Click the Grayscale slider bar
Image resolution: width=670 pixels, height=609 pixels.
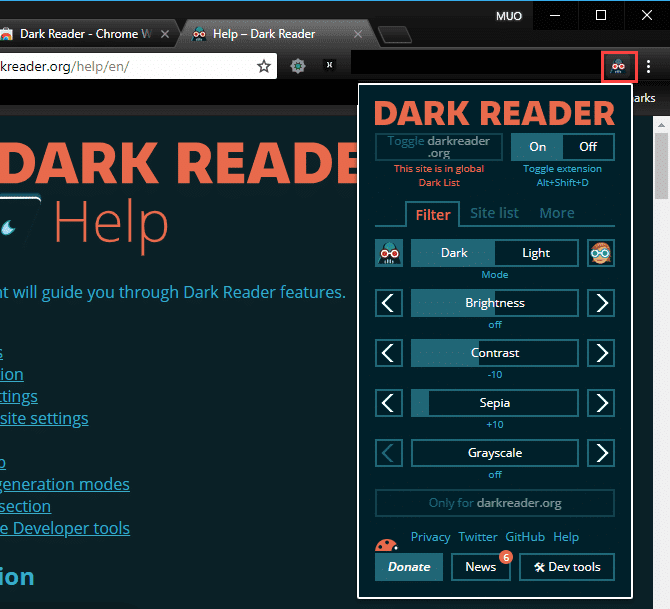(x=495, y=453)
